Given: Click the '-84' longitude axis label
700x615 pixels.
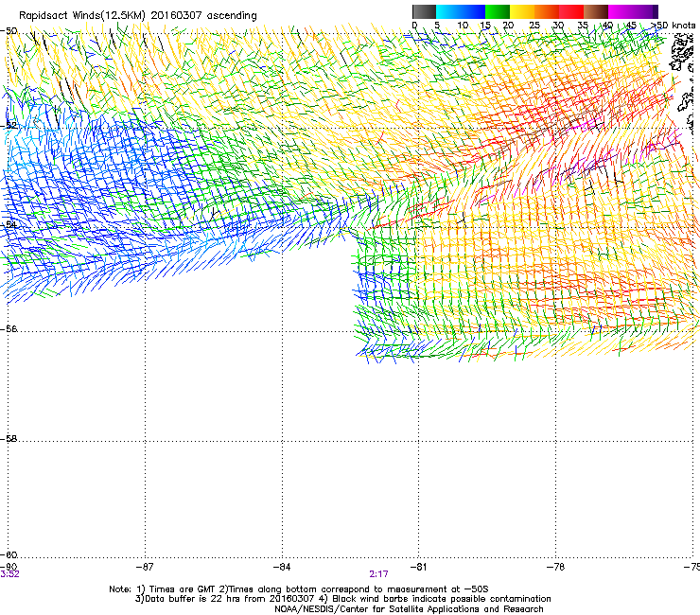Looking at the screenshot, I should [x=282, y=567].
